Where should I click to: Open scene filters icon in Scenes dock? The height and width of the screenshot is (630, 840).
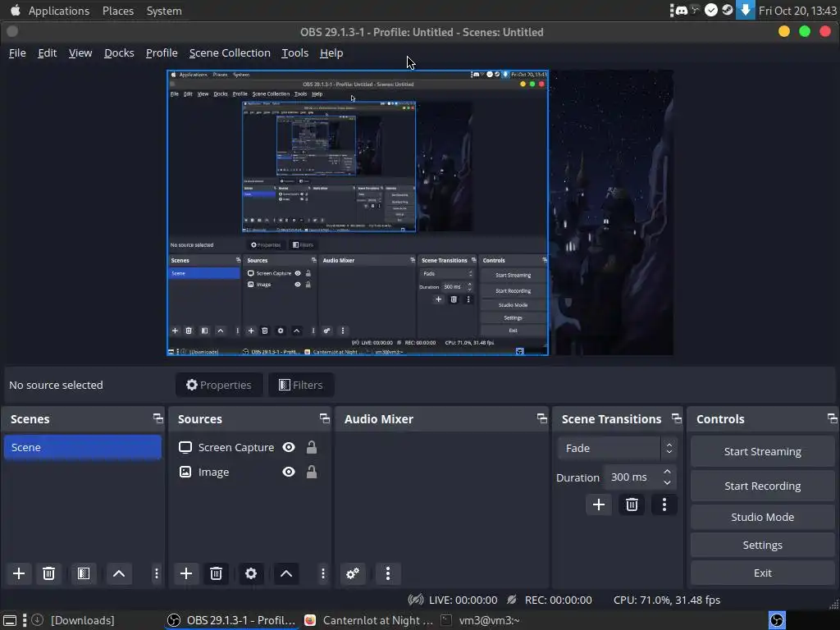coord(84,573)
